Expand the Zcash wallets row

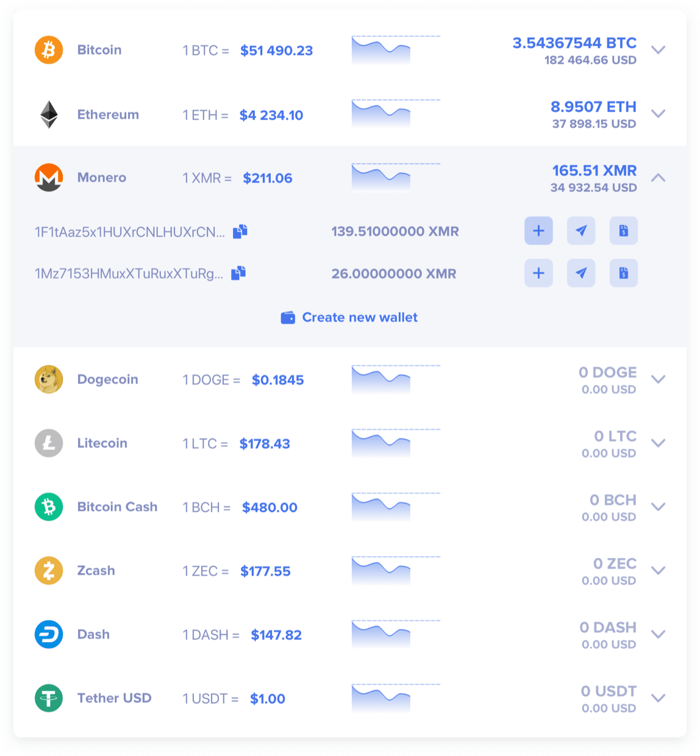(658, 571)
